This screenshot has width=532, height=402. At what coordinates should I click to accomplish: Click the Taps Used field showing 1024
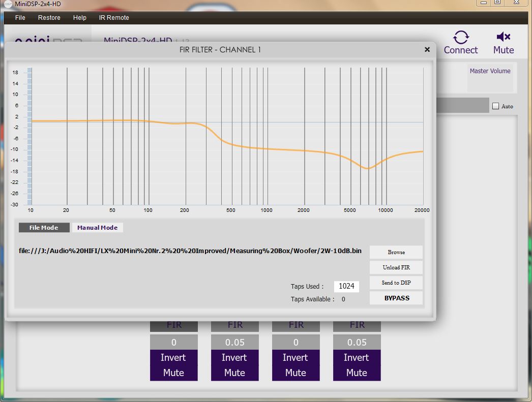point(346,286)
